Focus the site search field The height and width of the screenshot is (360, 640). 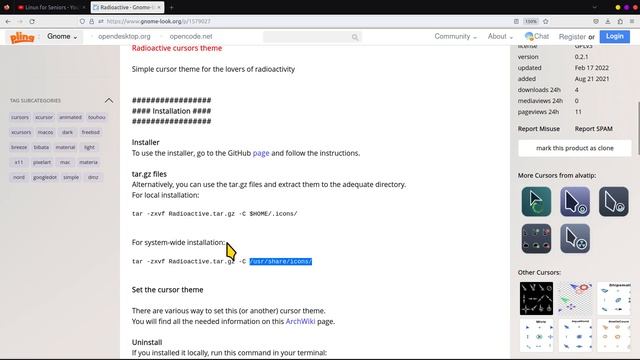point(312,37)
